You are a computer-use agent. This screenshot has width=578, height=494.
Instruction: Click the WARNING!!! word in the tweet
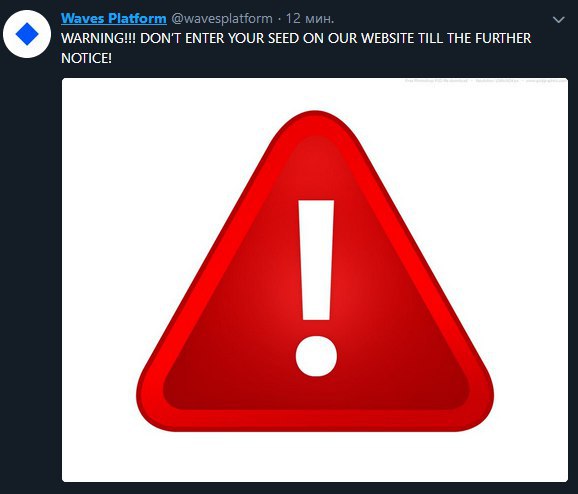coord(98,38)
